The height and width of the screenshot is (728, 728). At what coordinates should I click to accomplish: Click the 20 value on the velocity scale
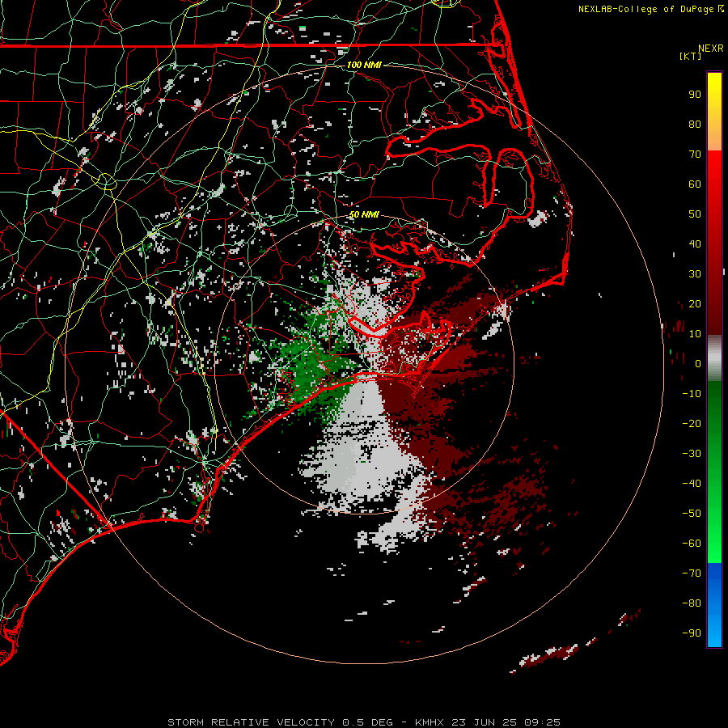point(695,303)
